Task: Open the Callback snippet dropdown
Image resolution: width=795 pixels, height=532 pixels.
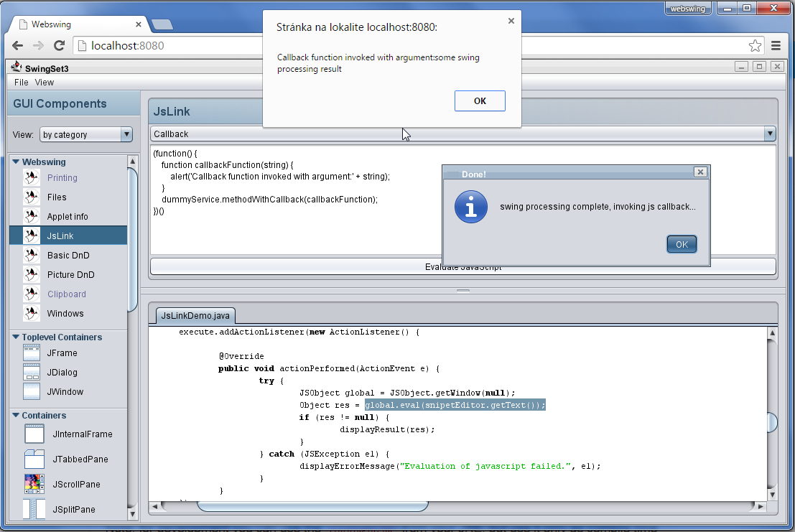Action: coord(463,134)
